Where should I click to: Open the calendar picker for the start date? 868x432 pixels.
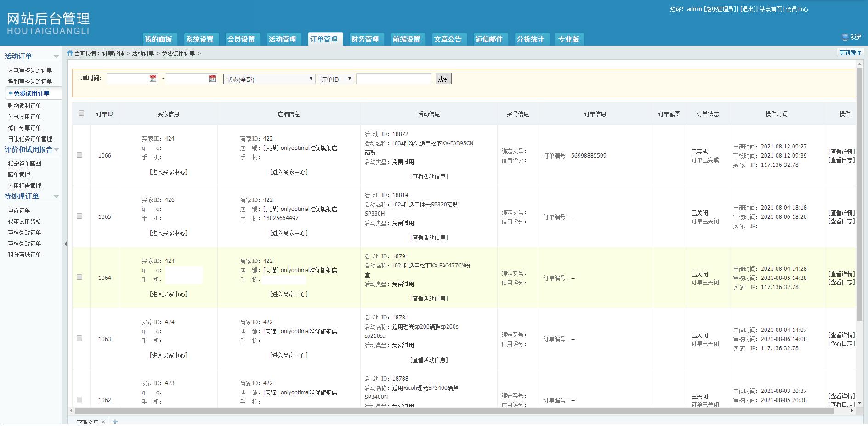point(152,79)
